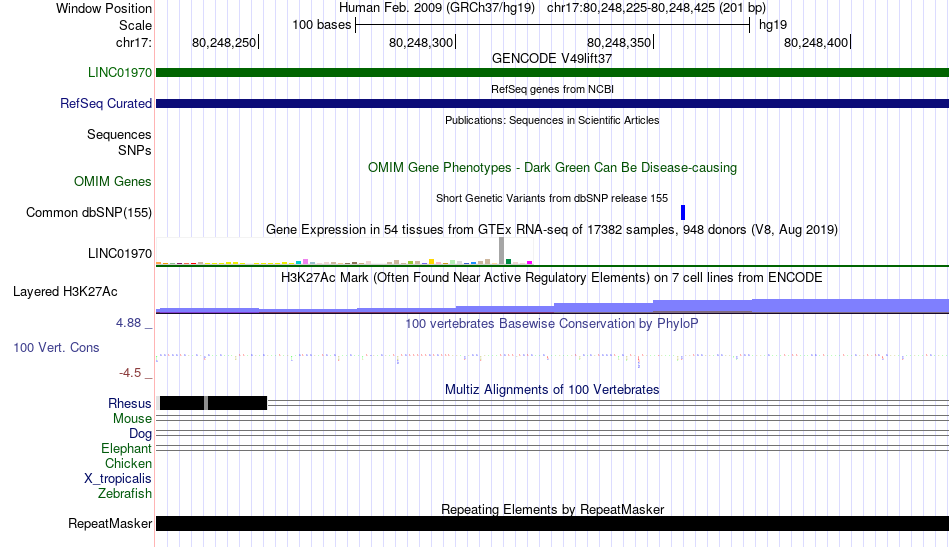The width and height of the screenshot is (950, 547).
Task: Click the -4.5 PhyloP lower limit value
Action: 130,373
